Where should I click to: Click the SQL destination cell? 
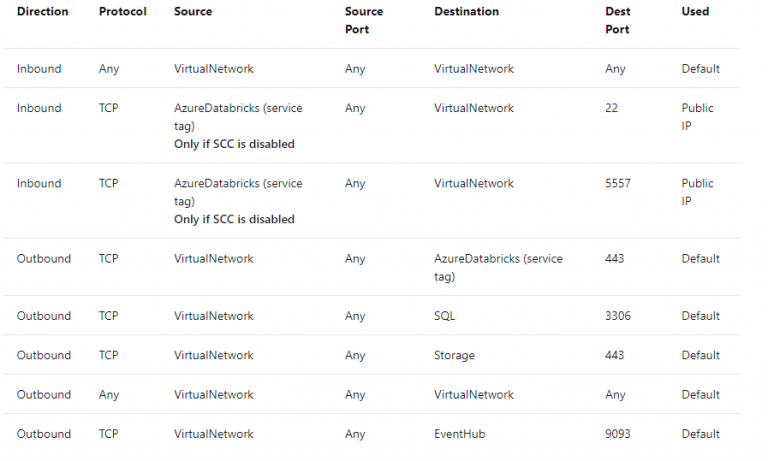coord(446,316)
